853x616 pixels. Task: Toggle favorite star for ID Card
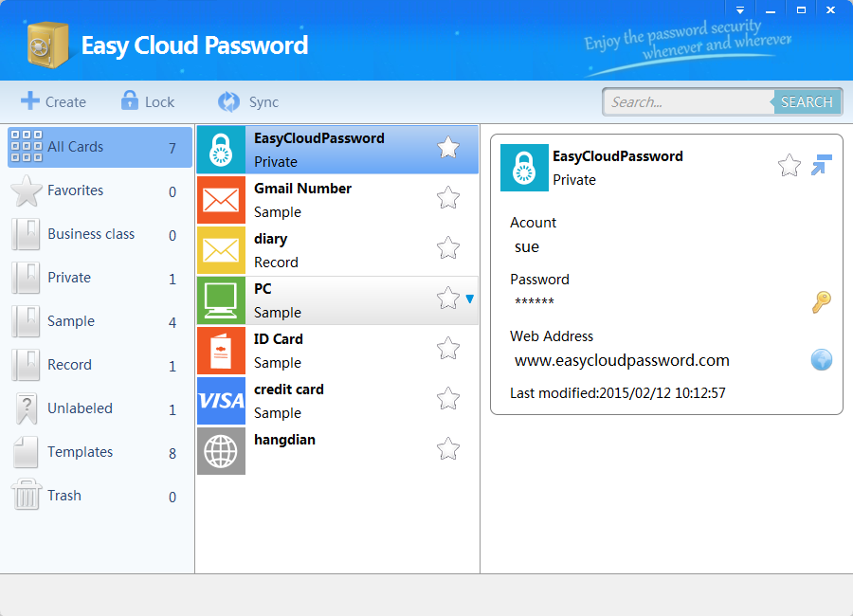pyautogui.click(x=448, y=348)
